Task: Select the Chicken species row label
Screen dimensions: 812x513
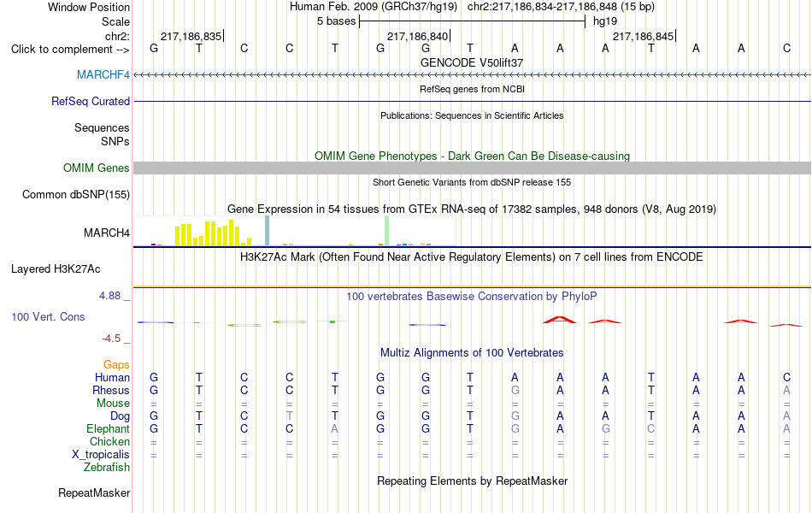Action: click(x=109, y=441)
